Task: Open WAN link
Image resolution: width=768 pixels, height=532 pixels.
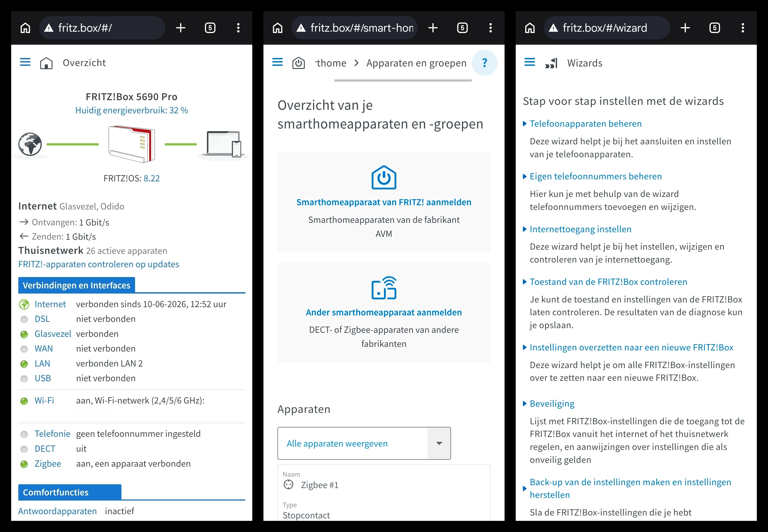Action: click(x=44, y=349)
